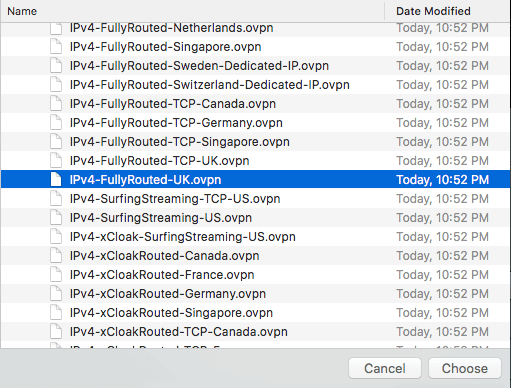Image resolution: width=511 pixels, height=388 pixels.
Task: Click document icon of IPv4-FullyRouted-Singapore.ovpn
Action: (56, 46)
